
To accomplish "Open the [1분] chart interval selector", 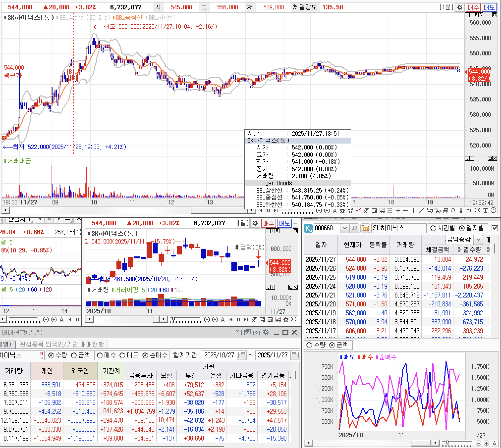I will coord(446,7).
